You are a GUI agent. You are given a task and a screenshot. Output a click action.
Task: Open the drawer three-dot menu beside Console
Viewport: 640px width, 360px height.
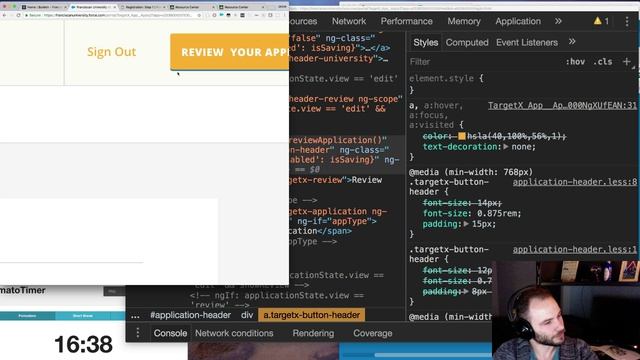(138, 333)
